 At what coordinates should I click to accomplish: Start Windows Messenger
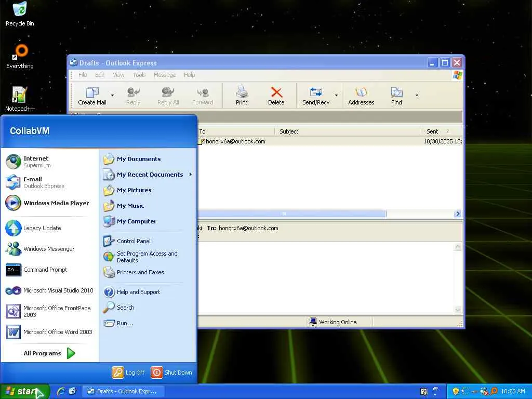pyautogui.click(x=49, y=249)
